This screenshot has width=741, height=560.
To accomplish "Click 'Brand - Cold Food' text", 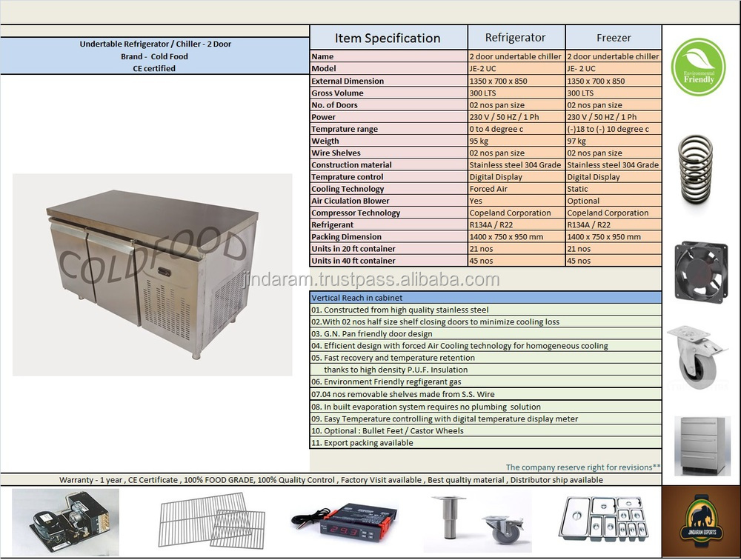I will (154, 56).
